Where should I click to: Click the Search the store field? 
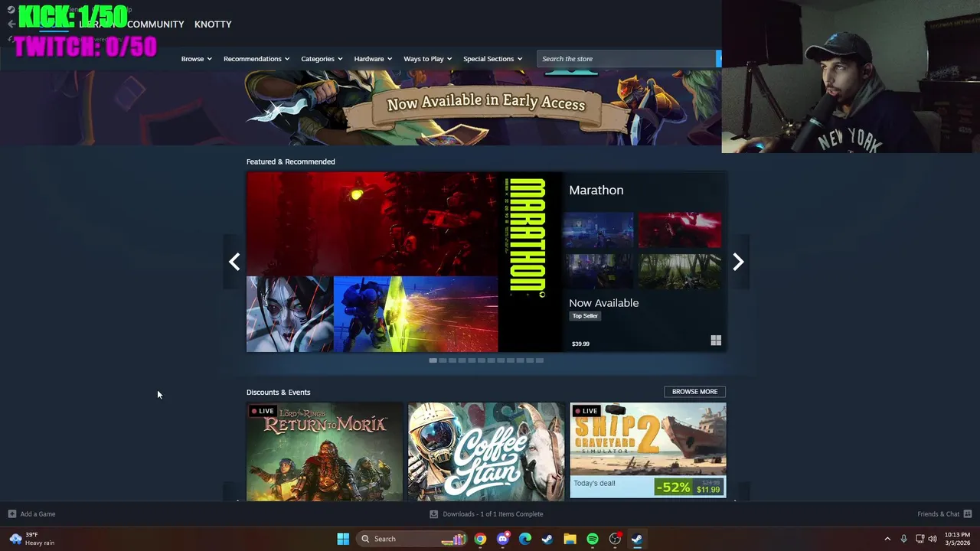626,58
